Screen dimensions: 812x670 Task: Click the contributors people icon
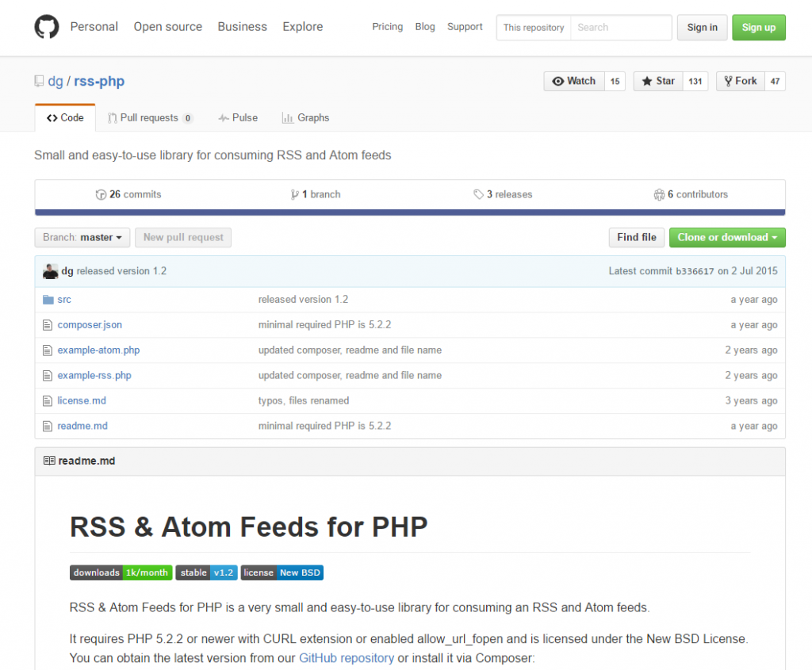(x=658, y=194)
